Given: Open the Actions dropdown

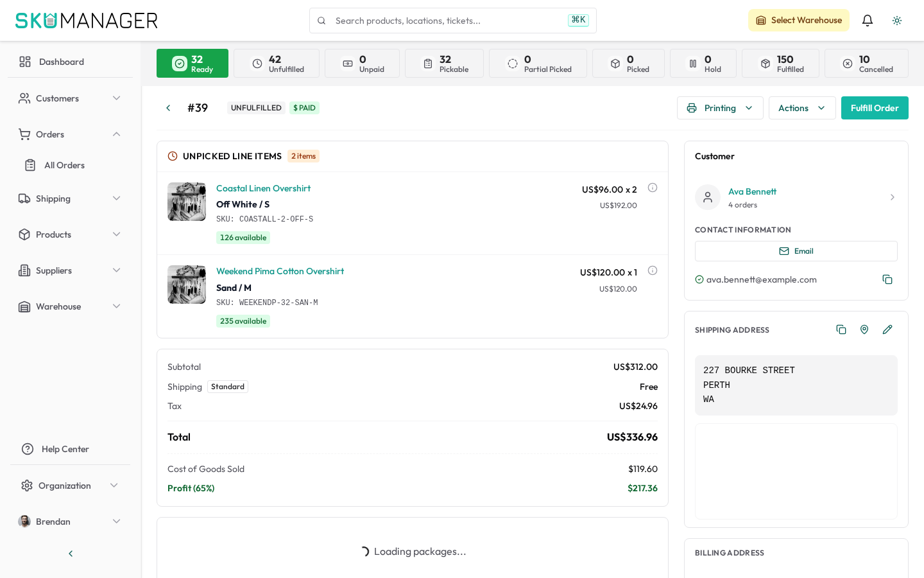Looking at the screenshot, I should coord(802,108).
